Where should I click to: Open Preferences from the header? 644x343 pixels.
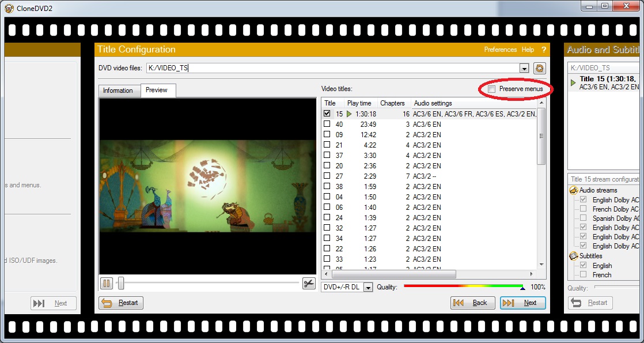500,50
